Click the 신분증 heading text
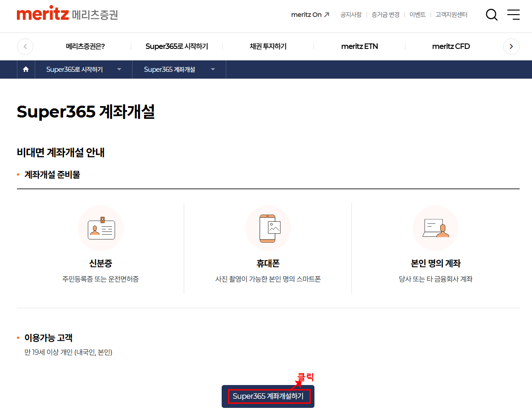This screenshot has width=532, height=412. click(101, 263)
